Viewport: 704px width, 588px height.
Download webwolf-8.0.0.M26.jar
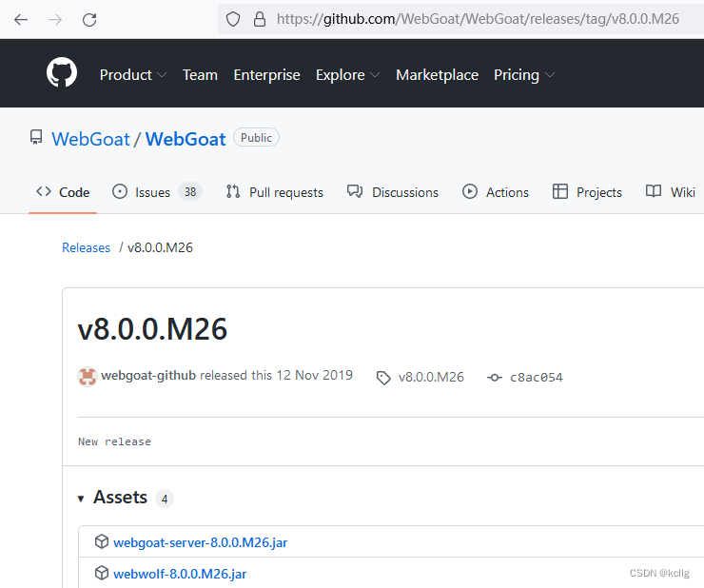pyautogui.click(x=180, y=574)
